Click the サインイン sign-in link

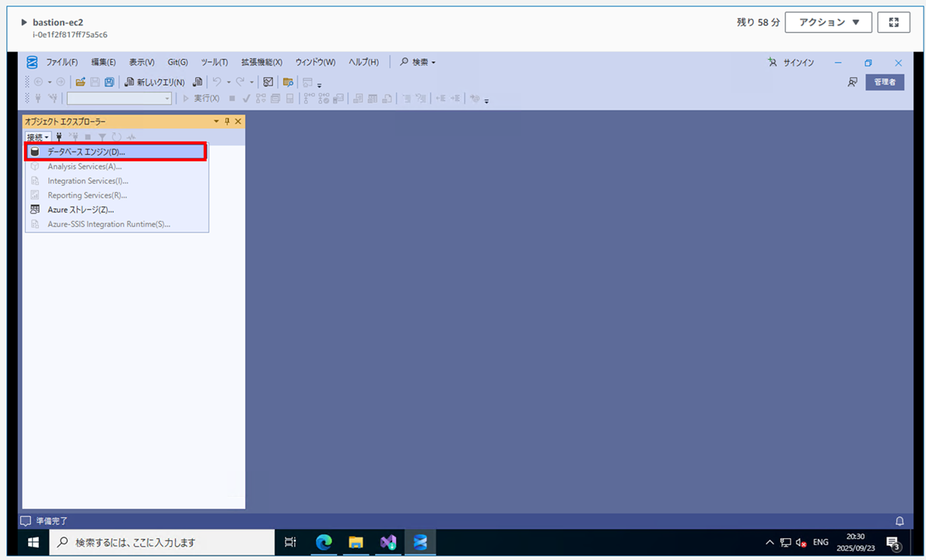791,62
